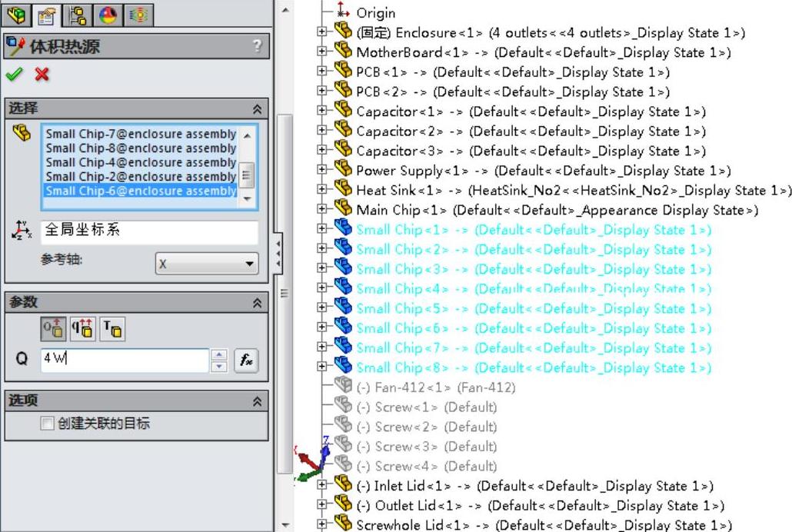Open the DisplayManager color sphere tab
The image size is (792, 532).
[108, 13]
